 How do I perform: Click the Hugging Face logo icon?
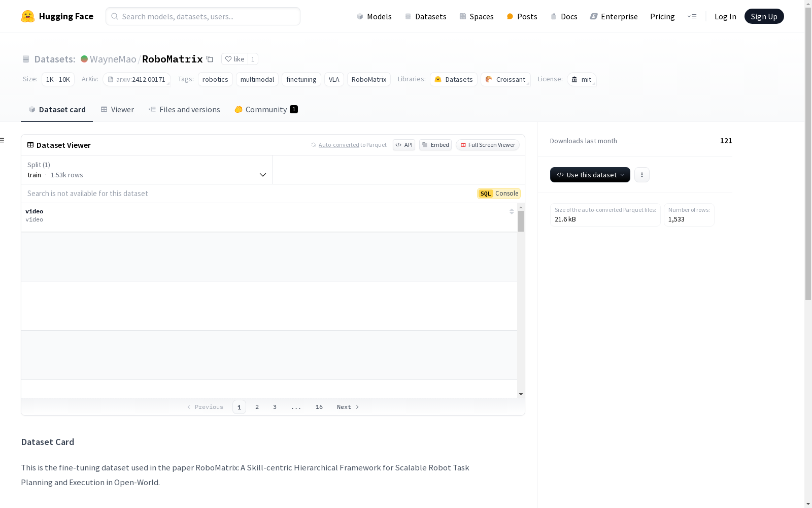pos(28,16)
